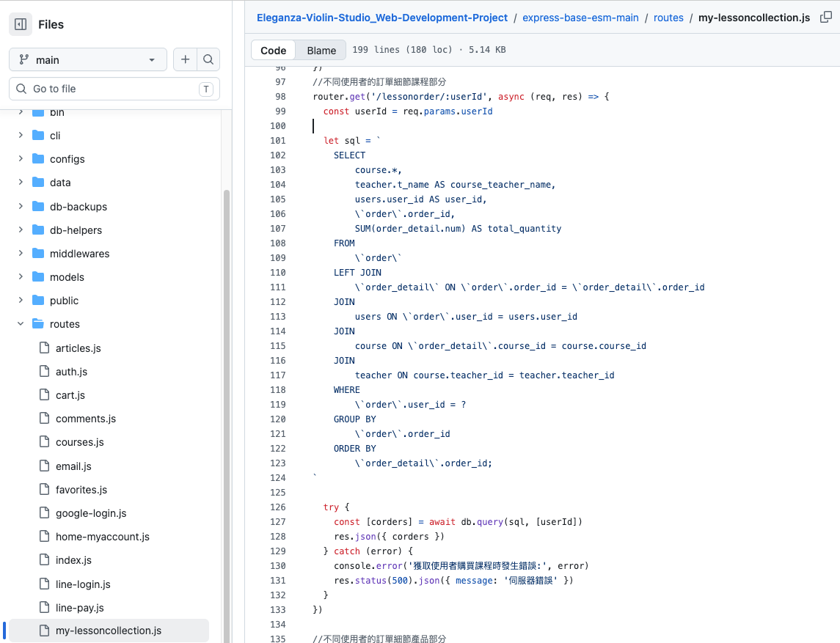Expand the middlewares folder chevron
Viewport: 840px width, 643px height.
21,254
